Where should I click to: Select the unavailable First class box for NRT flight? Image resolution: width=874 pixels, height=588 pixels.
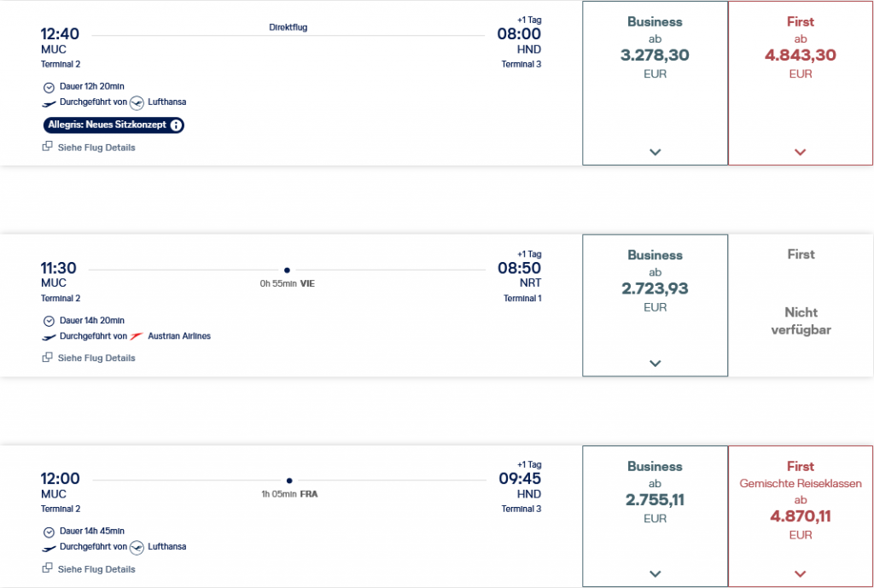click(801, 305)
